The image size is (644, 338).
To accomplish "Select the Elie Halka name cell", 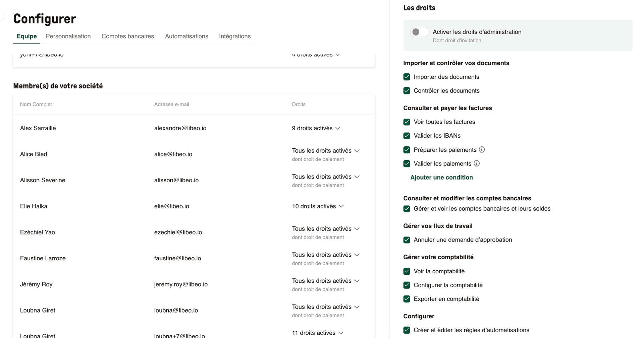I will (x=34, y=206).
